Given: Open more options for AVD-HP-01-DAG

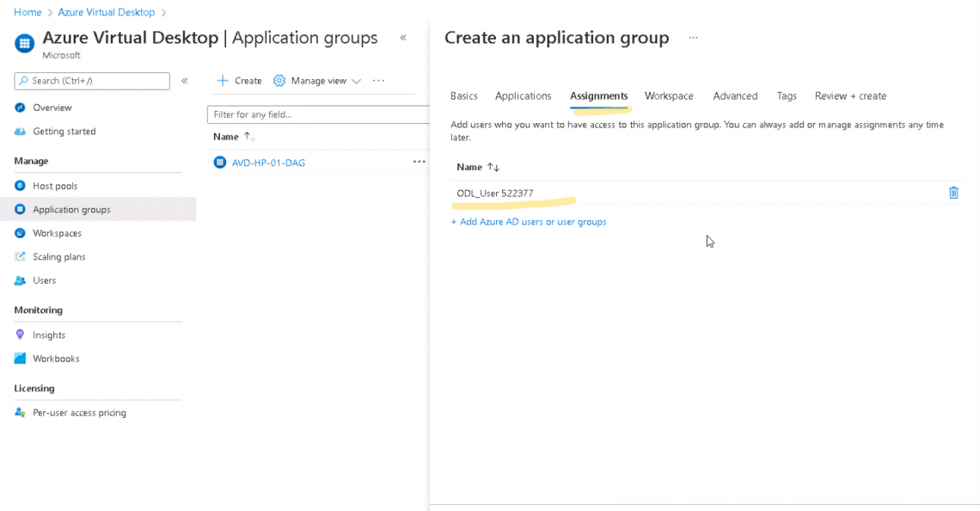Looking at the screenshot, I should pos(419,162).
